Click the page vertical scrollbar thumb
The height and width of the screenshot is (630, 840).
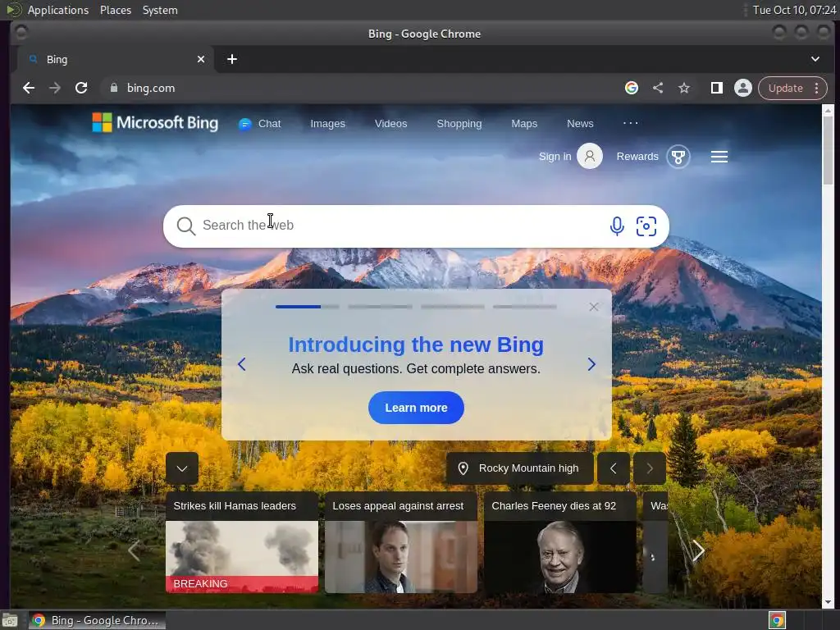coord(829,150)
